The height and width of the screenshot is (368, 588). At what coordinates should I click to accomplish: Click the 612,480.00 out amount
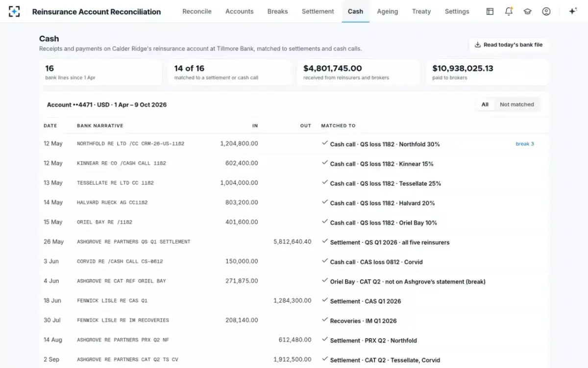pos(295,340)
